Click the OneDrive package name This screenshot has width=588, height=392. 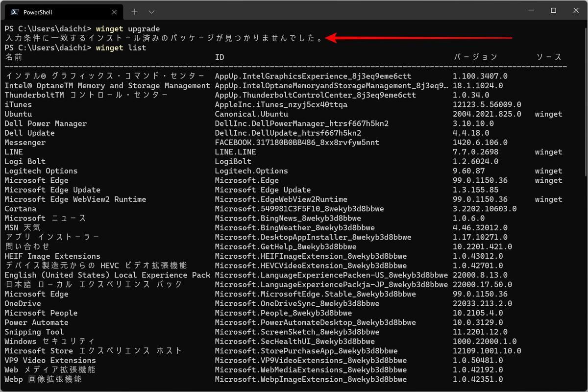[23, 304]
